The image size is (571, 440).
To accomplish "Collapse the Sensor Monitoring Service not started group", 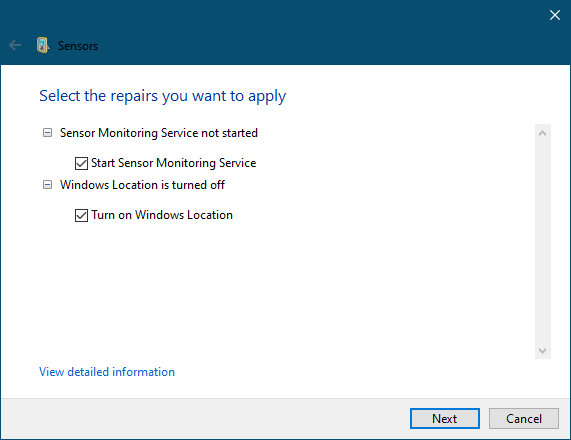I will point(47,133).
